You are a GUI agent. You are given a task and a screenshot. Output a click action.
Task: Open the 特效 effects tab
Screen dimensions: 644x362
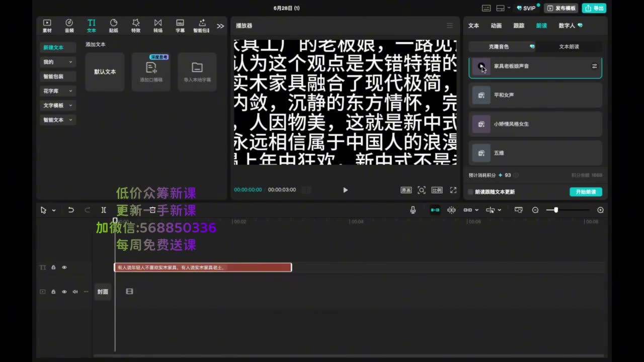[136, 26]
